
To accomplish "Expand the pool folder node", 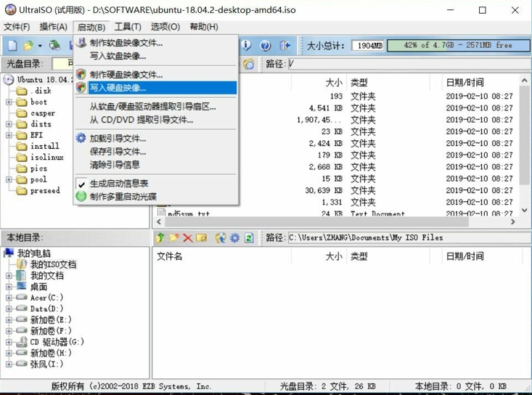I will pos(9,179).
